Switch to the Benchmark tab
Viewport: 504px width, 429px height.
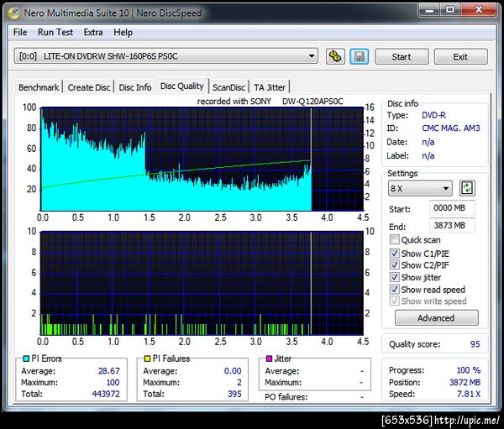coord(39,87)
